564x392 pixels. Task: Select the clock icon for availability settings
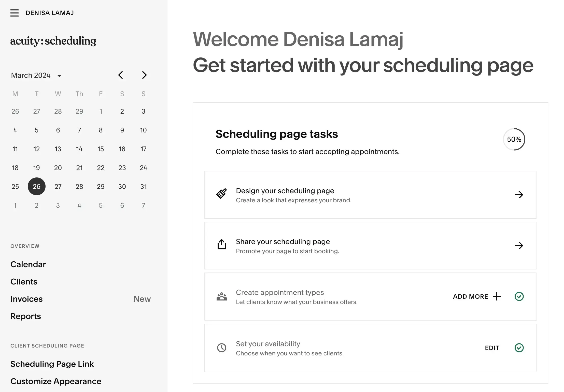(221, 348)
